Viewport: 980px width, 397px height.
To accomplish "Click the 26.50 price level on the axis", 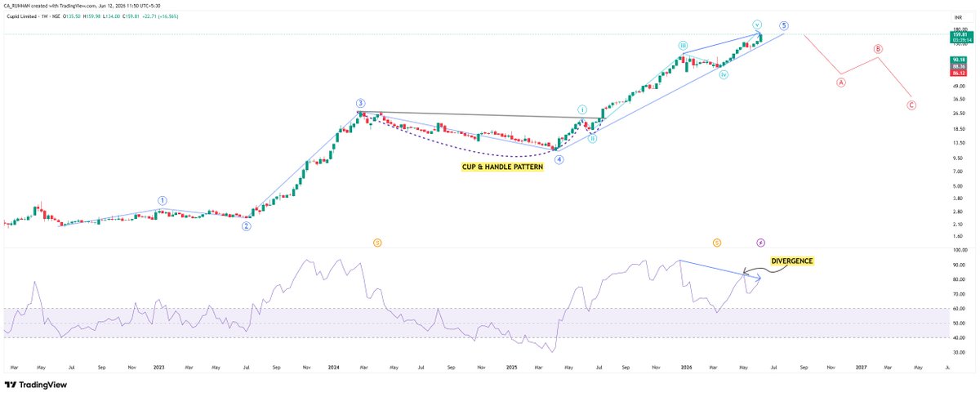I will [958, 114].
